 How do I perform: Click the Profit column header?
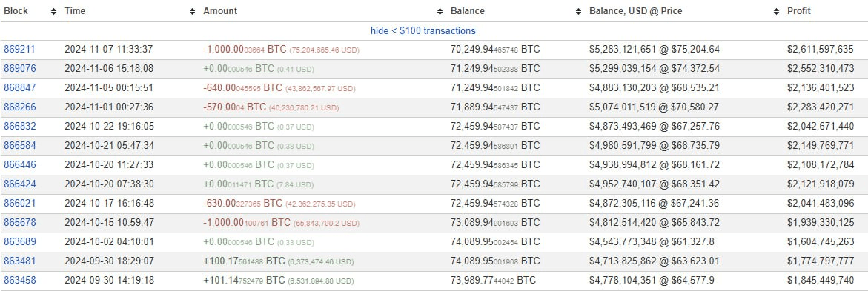(799, 11)
